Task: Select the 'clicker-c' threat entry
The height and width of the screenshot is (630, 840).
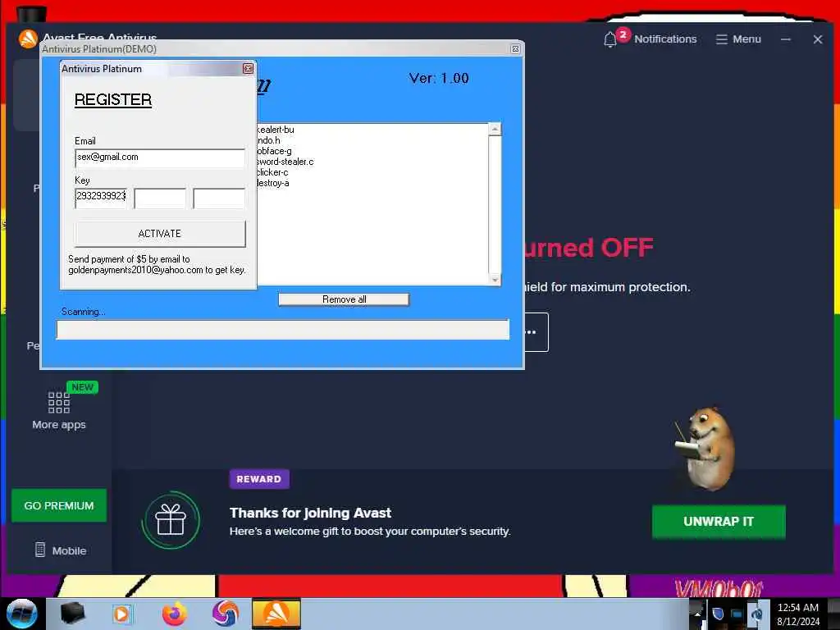Action: [272, 172]
